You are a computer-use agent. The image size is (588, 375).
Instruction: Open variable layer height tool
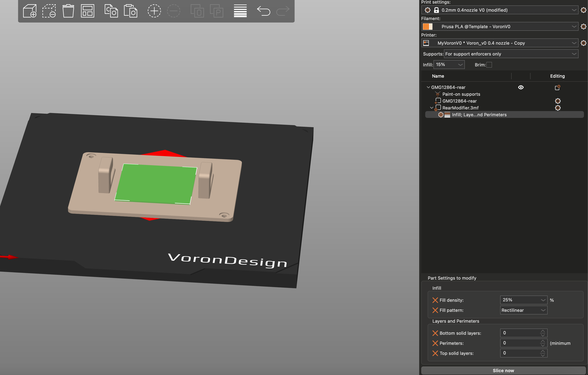click(240, 11)
